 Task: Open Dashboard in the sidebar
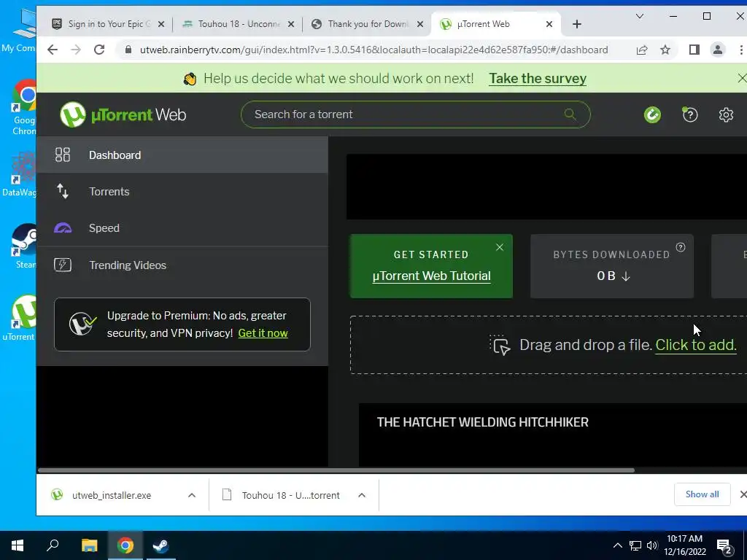182,155
